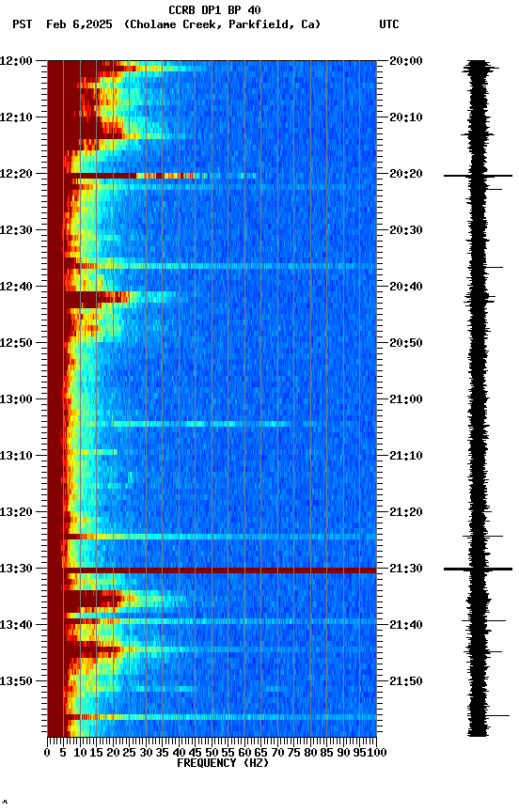The height and width of the screenshot is (812, 519).
Task: Click the PST 12:50 time label
Action: coord(16,343)
